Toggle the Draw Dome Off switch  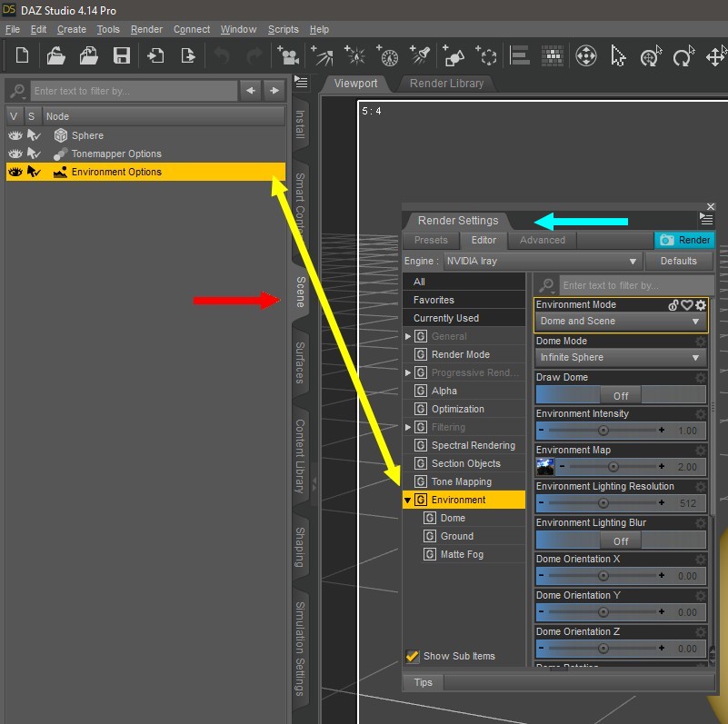(x=621, y=395)
